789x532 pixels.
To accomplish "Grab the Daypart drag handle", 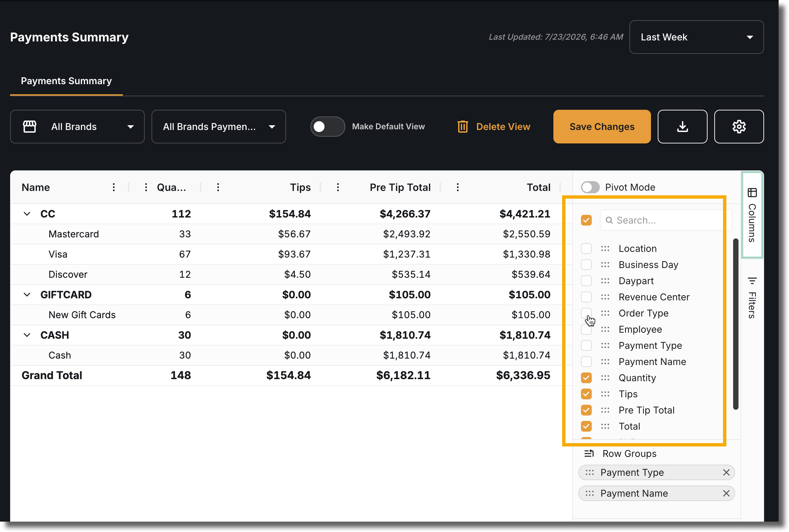I will coord(605,281).
